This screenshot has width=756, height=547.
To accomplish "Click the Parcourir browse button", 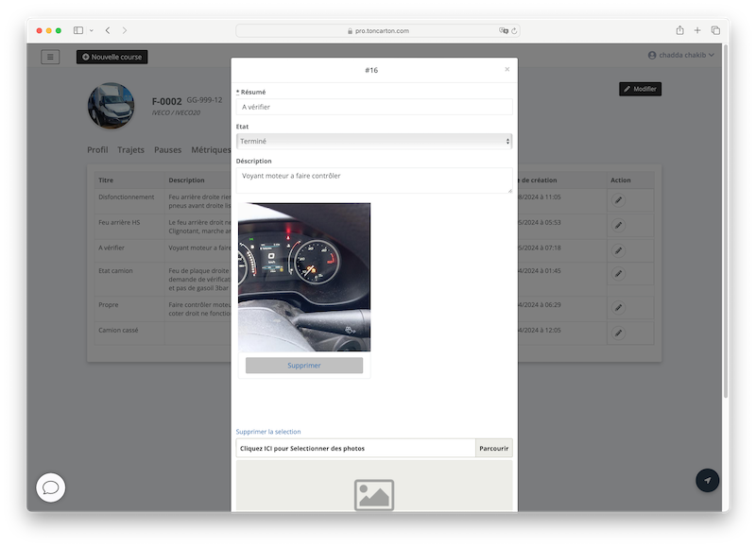I will tap(493, 448).
